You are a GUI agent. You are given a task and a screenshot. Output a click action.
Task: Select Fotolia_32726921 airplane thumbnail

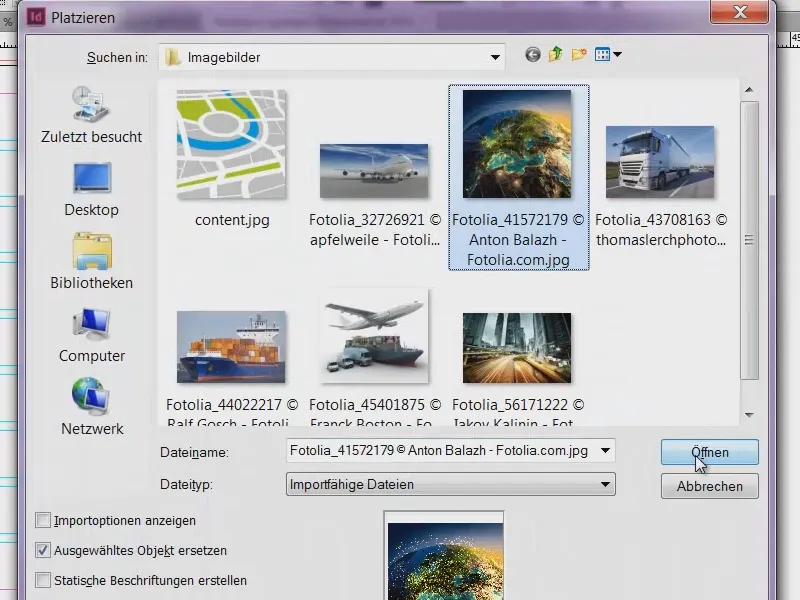click(374, 171)
